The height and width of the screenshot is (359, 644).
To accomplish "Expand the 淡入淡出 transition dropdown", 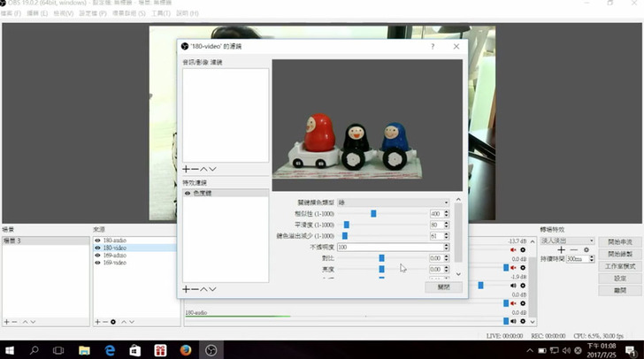I will coord(566,241).
